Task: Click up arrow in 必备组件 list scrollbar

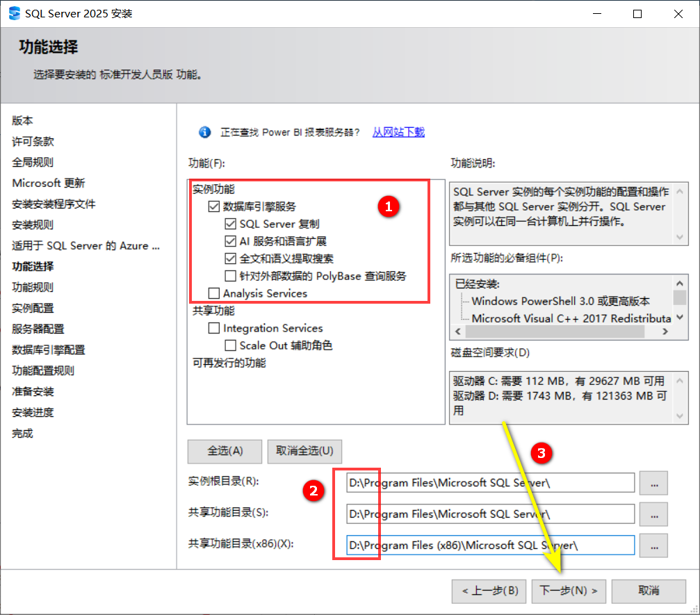Action: (679, 284)
